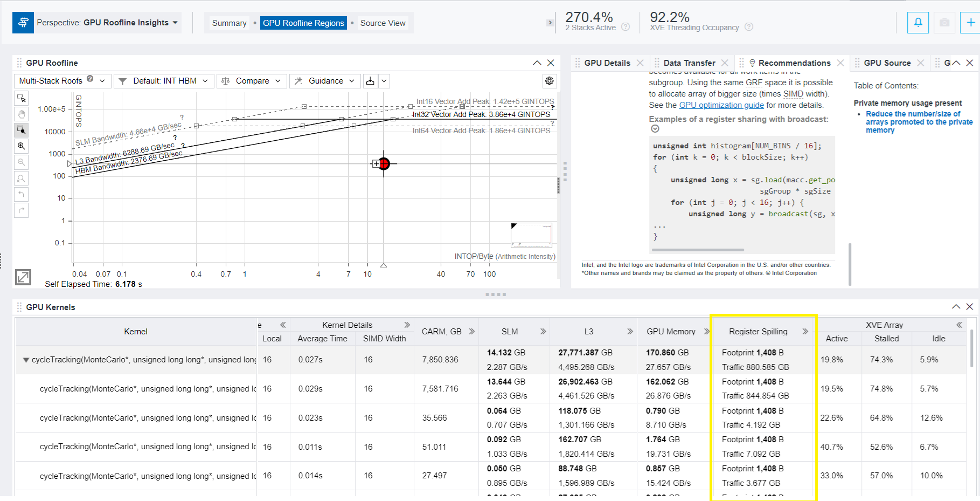The width and height of the screenshot is (980, 501).
Task: Select the rectangle selection tool in roofline chart
Action: click(x=21, y=98)
